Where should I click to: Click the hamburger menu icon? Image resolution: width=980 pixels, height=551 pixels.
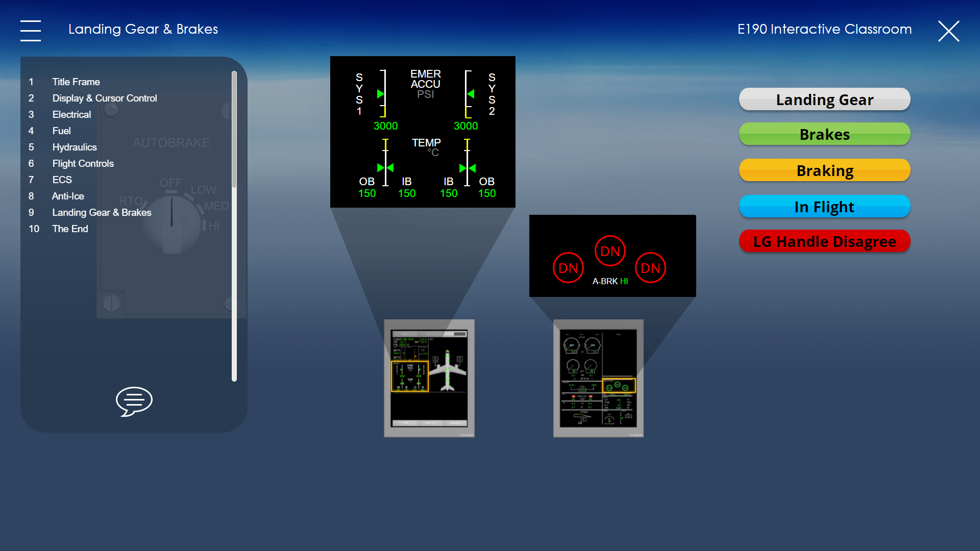click(30, 28)
